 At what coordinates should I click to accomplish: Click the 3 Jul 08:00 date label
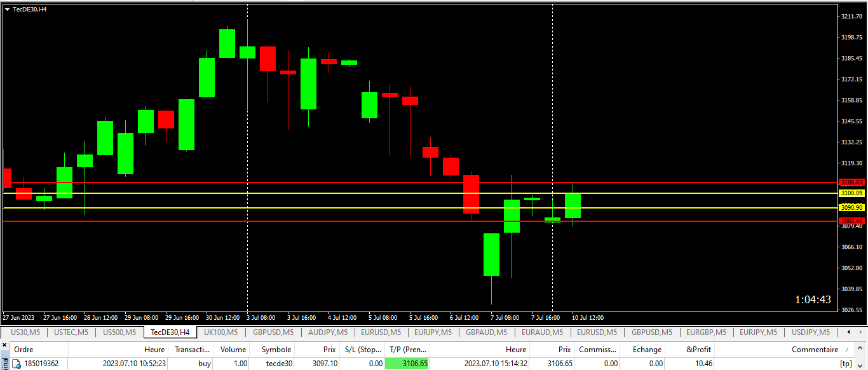pos(261,317)
